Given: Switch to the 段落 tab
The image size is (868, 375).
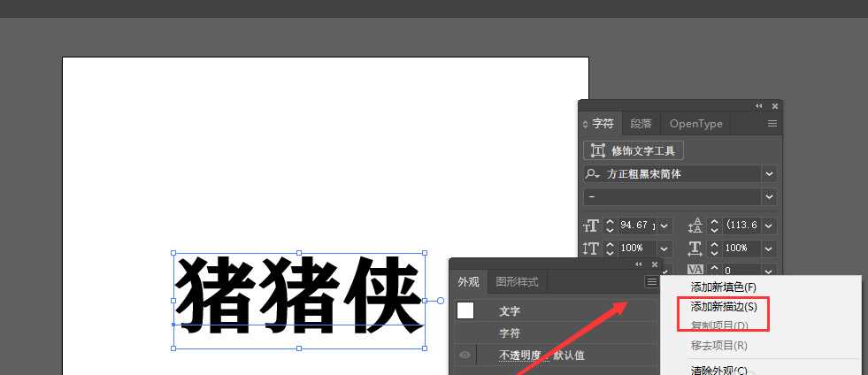Looking at the screenshot, I should (641, 124).
